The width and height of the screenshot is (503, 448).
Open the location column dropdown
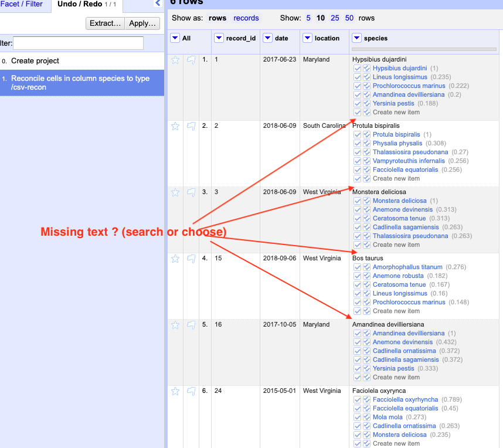(307, 38)
